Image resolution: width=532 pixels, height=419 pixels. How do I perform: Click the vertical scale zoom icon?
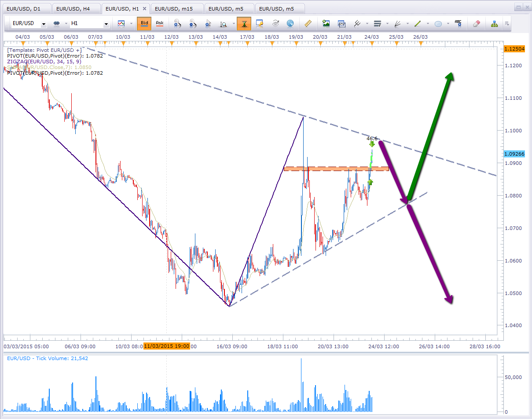click(223, 24)
